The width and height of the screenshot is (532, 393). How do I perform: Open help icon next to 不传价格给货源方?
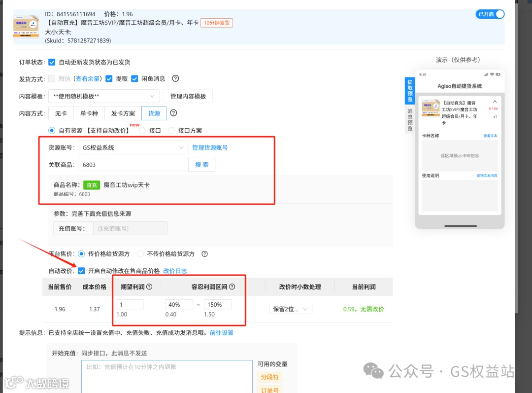(204, 254)
